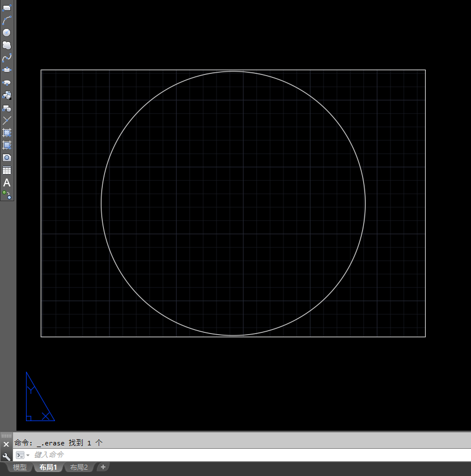This screenshot has height=476, width=471.
Task: Click the '_.erase 找到 1 个' history text
Action: pos(70,443)
